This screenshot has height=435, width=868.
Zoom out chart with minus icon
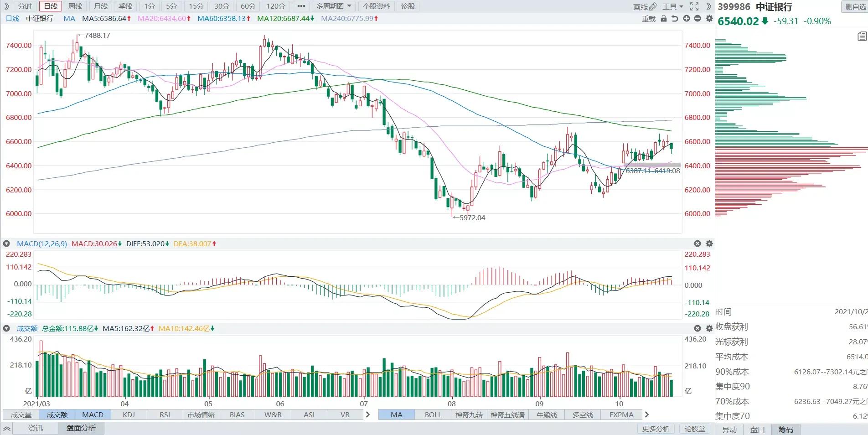tap(697, 19)
